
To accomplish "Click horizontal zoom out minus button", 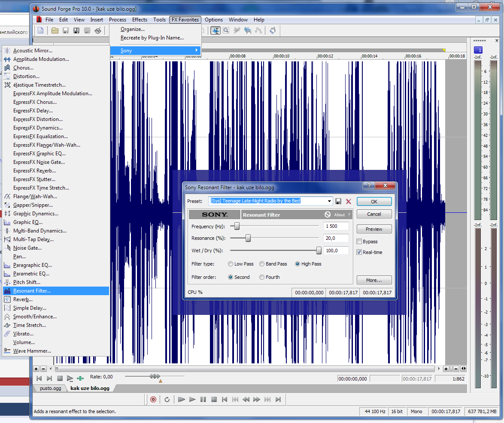I will (x=456, y=369).
